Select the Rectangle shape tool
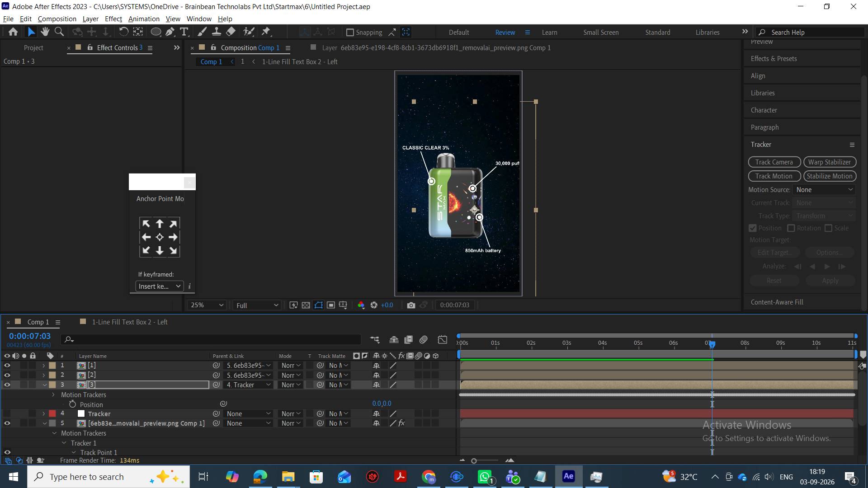 pyautogui.click(x=156, y=32)
